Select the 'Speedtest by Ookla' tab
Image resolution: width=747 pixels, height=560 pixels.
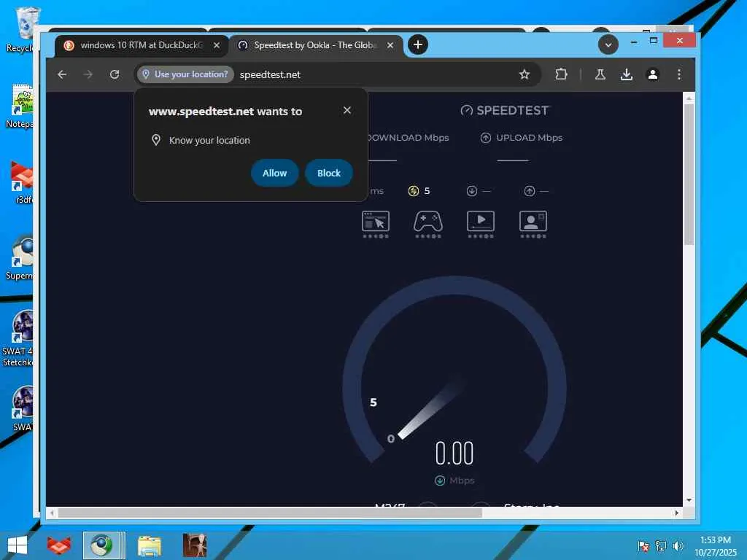click(x=315, y=45)
